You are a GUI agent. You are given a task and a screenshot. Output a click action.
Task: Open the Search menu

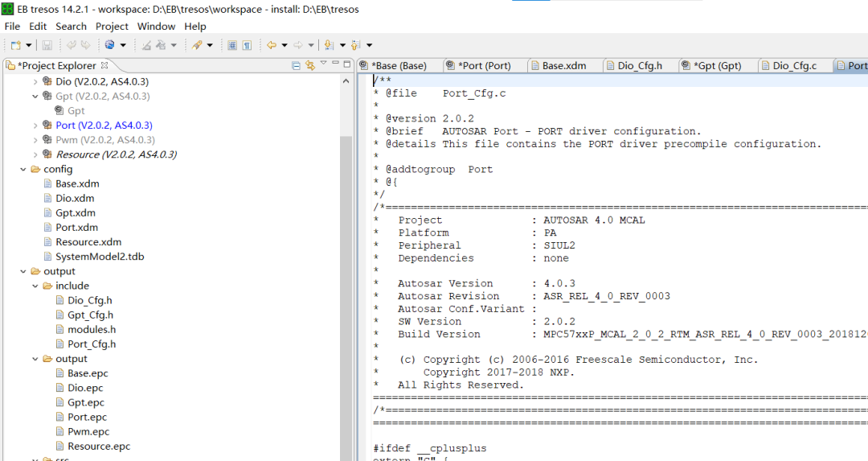click(x=71, y=27)
